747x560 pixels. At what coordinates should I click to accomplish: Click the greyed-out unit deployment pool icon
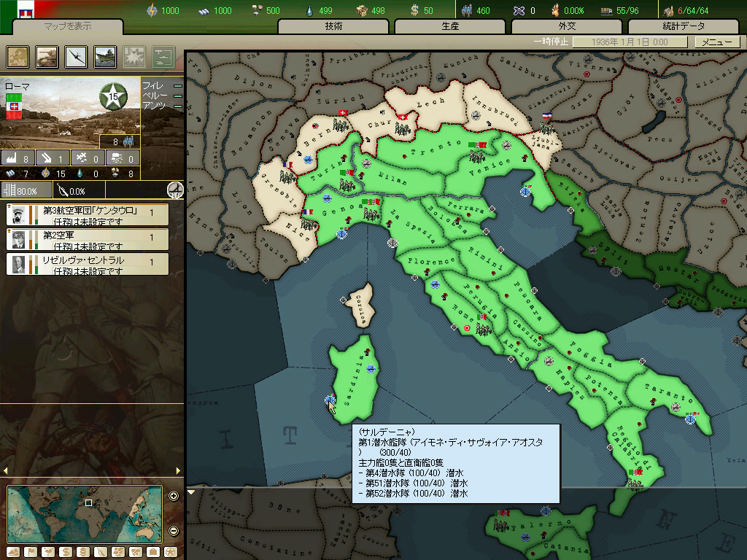pos(163,57)
